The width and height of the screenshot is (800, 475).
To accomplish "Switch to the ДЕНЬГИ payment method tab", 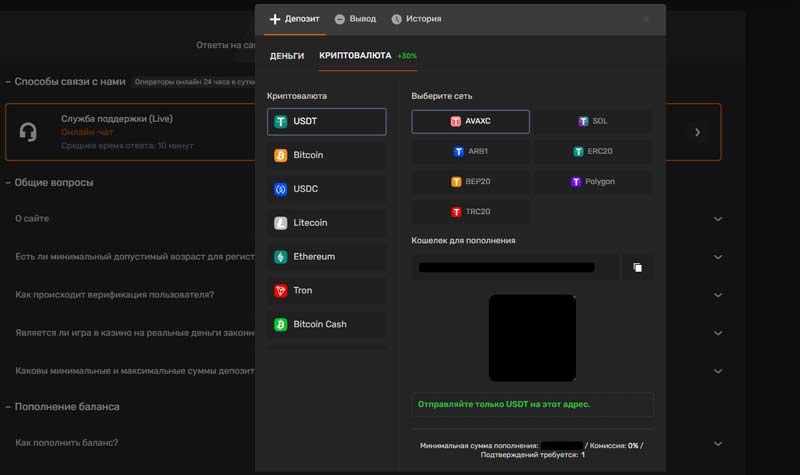I will [287, 56].
